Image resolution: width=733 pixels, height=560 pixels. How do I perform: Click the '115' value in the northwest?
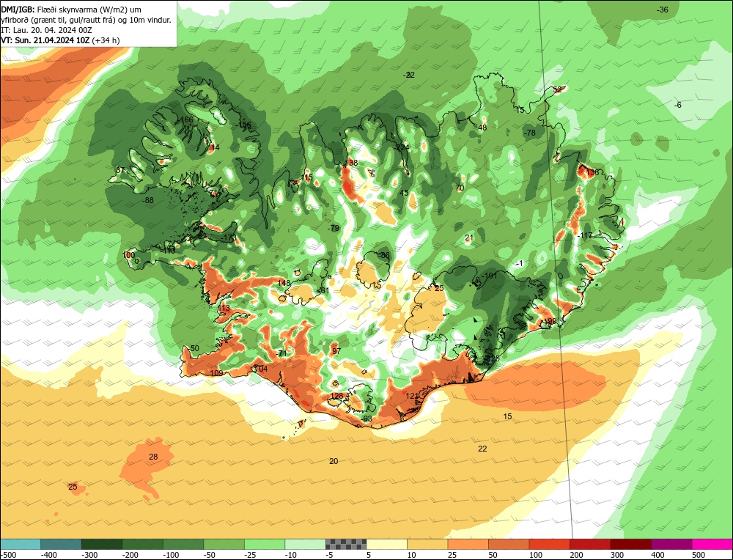pyautogui.click(x=306, y=177)
